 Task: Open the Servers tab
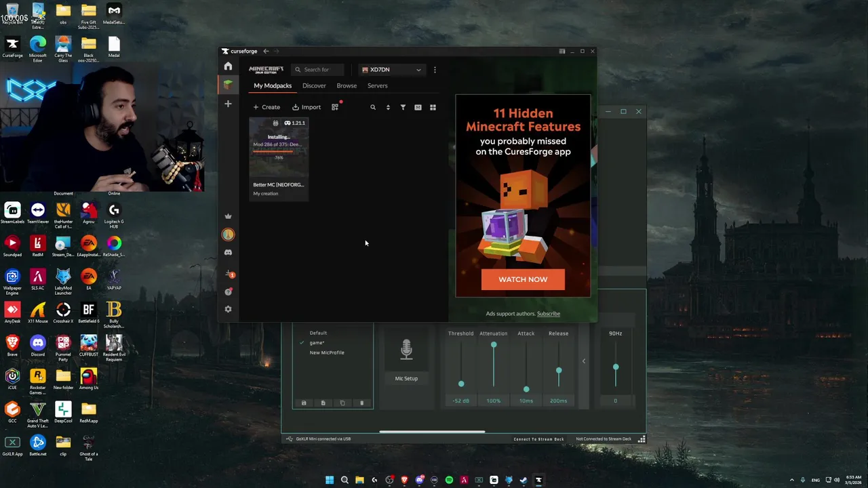378,86
